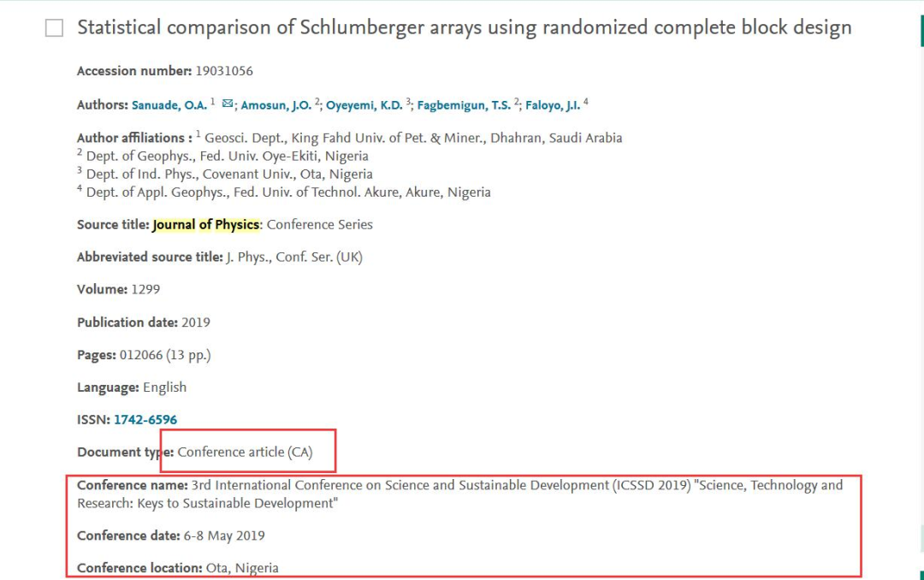Open author link Amosun, J.O.
Viewport: 924px width, 580px height.
pos(275,105)
